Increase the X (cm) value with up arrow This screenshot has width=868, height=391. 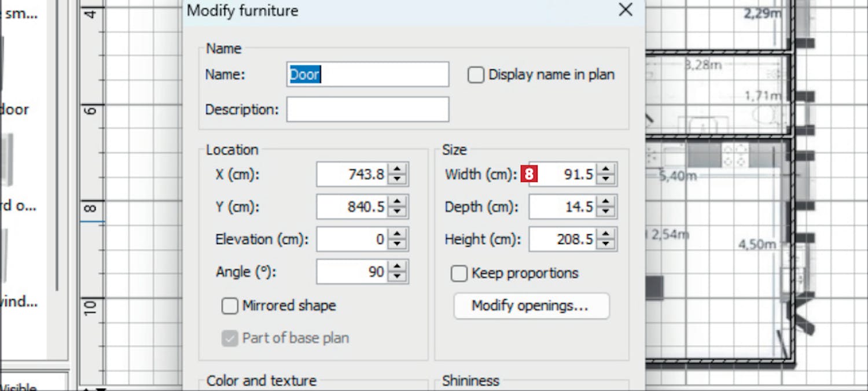coord(397,169)
